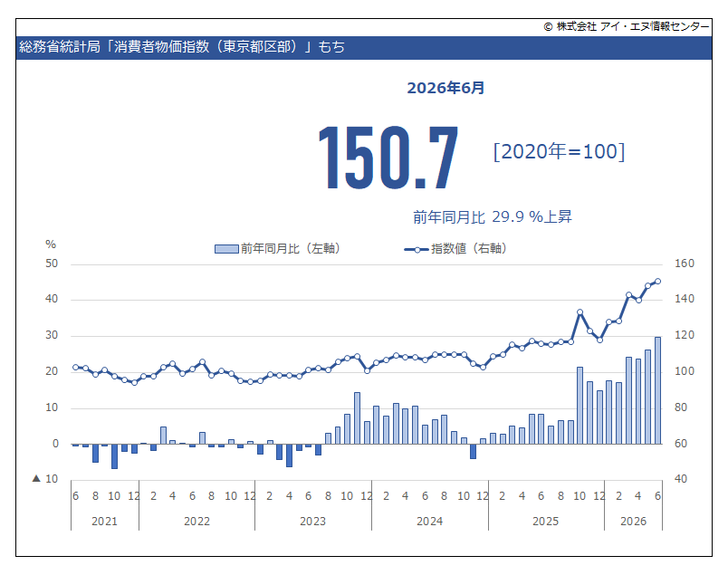Viewport: 728px width, 575px height.
Task: Click the text 前年同月比 29.9 %上昇
Action: click(493, 216)
